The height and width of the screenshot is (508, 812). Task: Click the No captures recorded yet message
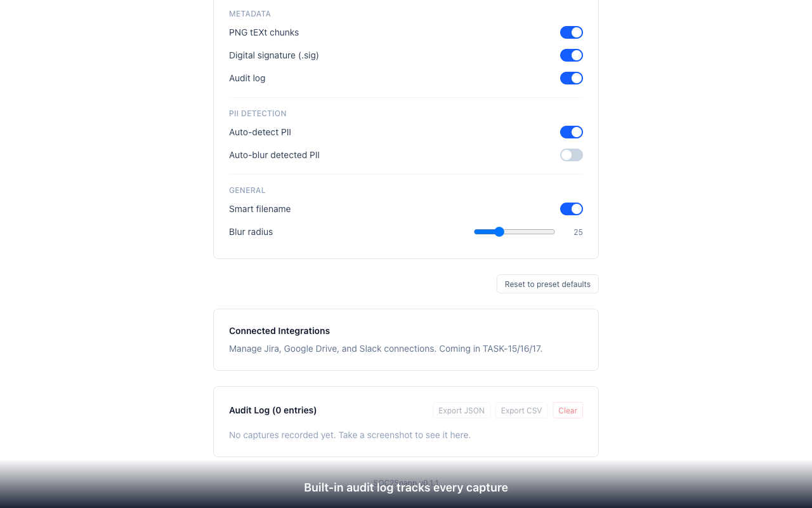pyautogui.click(x=350, y=434)
